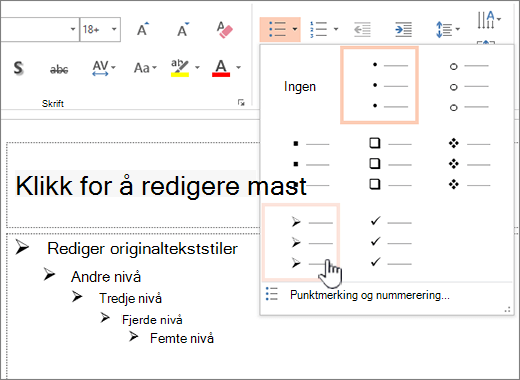Increase the font size

click(x=143, y=29)
